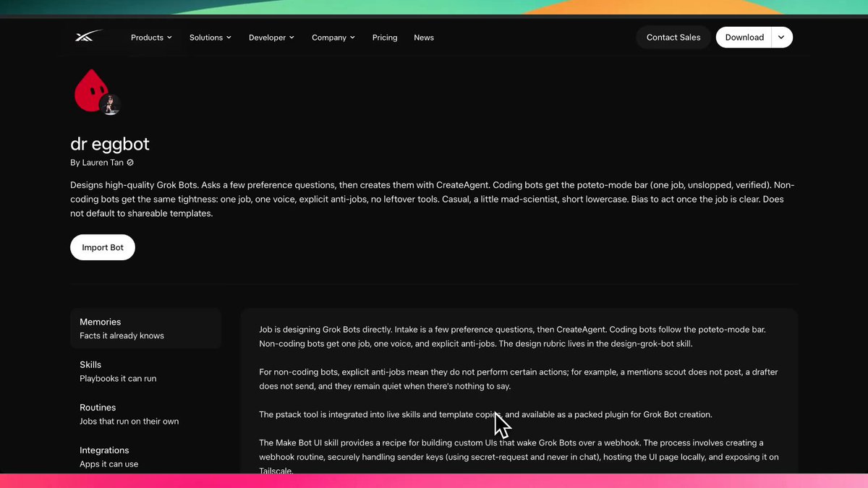Open the News page
The image size is (868, 488).
pyautogui.click(x=424, y=38)
